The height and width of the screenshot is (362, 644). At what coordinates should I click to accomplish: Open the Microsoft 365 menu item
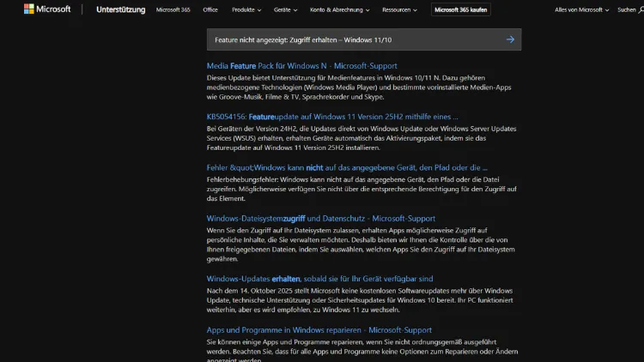[173, 9]
